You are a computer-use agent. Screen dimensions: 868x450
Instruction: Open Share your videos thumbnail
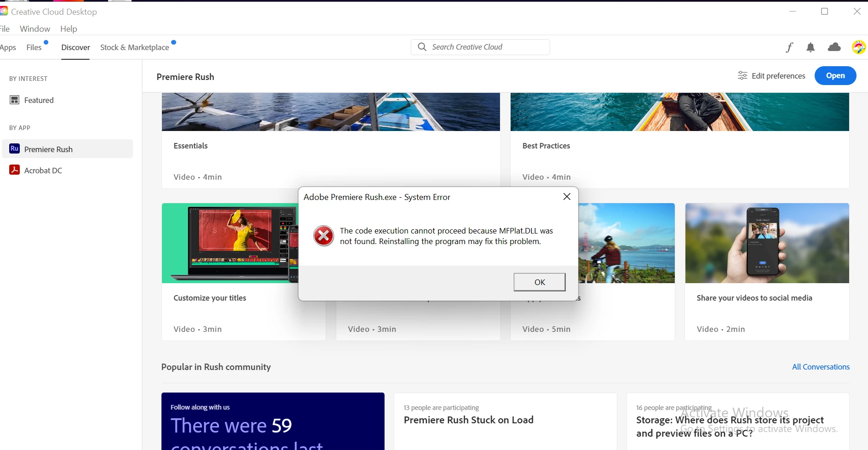(767, 243)
